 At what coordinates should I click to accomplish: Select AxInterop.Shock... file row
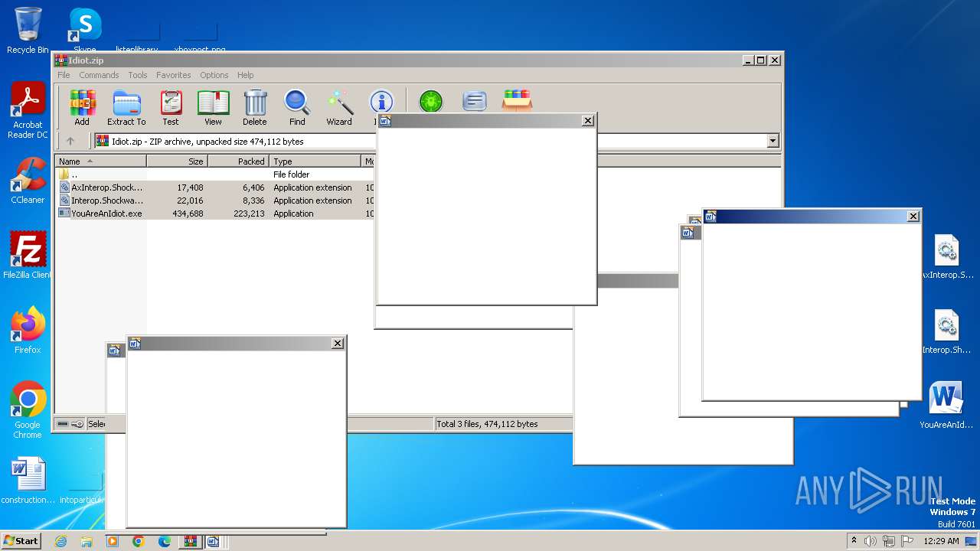coord(216,187)
